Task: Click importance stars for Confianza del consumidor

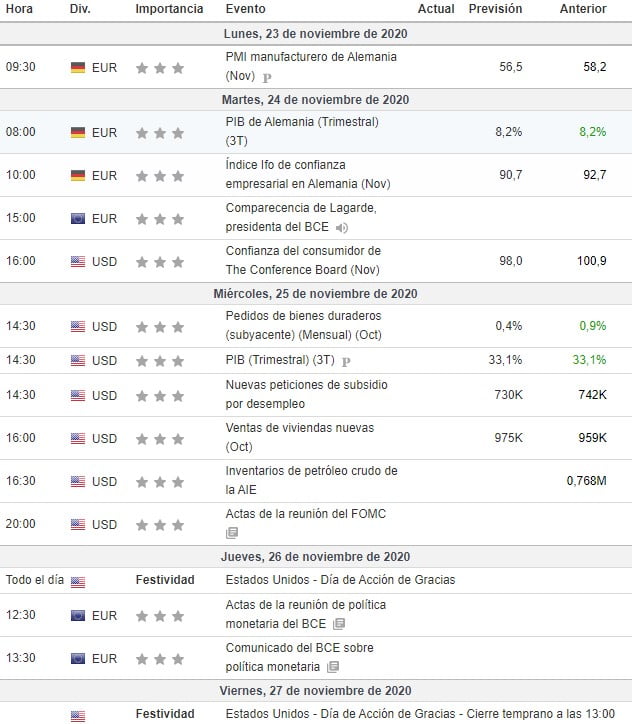Action: pos(160,262)
